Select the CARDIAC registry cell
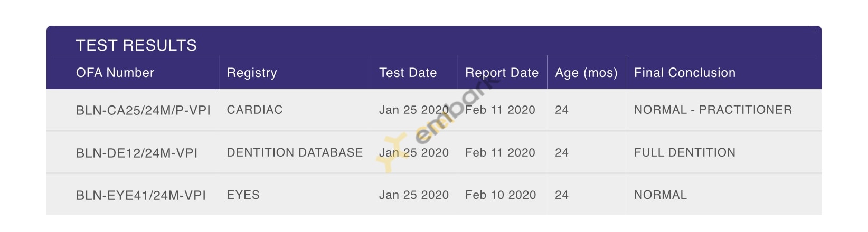Image resolution: width=868 pixels, height=232 pixels. [x=255, y=110]
